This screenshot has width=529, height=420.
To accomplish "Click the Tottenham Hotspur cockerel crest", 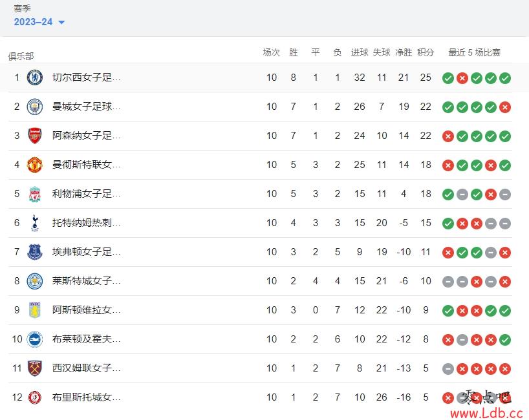I will (35, 223).
